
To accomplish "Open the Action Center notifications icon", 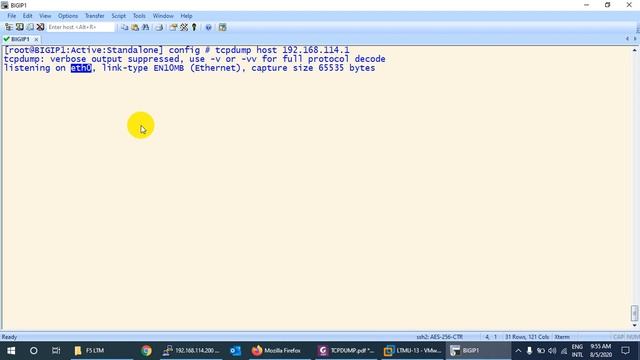I will coord(626,351).
